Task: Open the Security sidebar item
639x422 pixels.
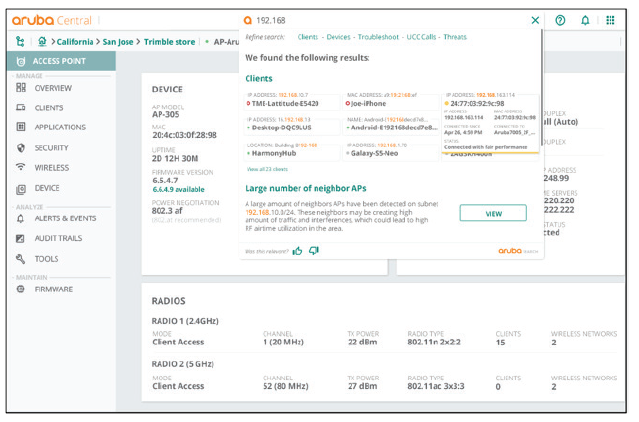Action: click(51, 148)
